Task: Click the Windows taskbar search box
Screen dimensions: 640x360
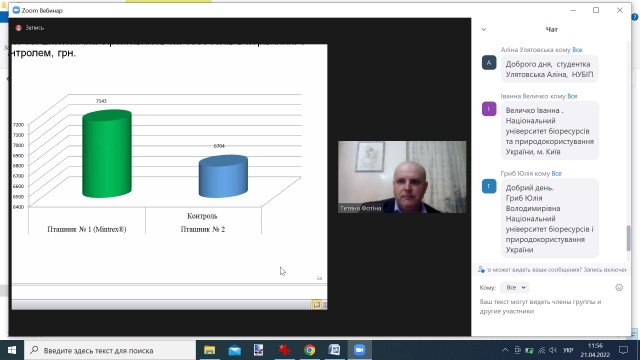Action: tap(110, 350)
